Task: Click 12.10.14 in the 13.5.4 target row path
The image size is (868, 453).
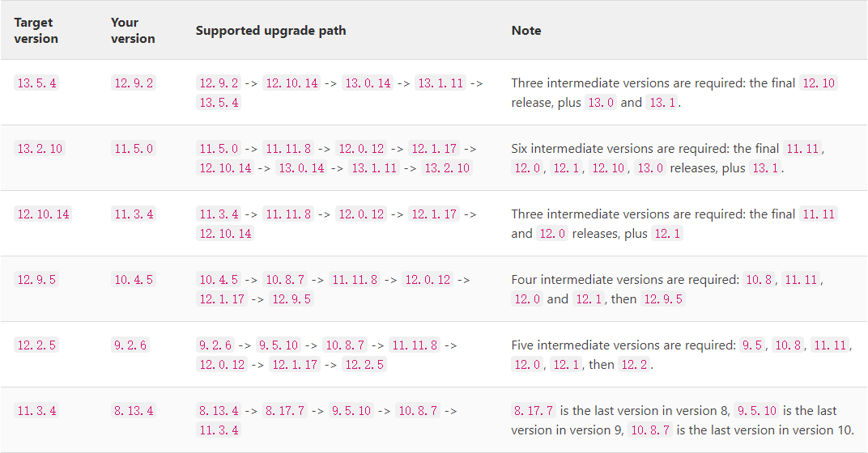Action: (291, 83)
